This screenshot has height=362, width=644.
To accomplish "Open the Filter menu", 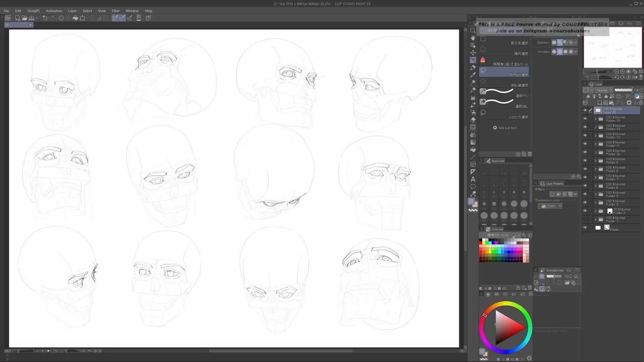I will [x=115, y=11].
